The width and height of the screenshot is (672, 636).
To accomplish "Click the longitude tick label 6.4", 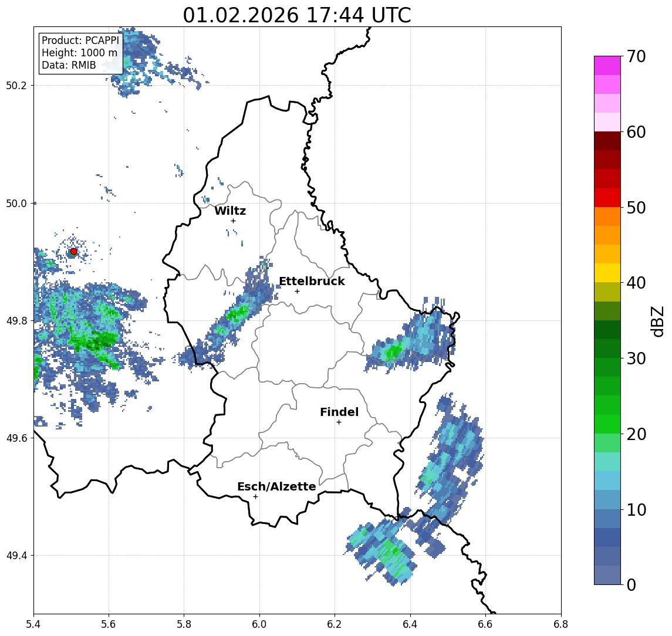I will (411, 624).
